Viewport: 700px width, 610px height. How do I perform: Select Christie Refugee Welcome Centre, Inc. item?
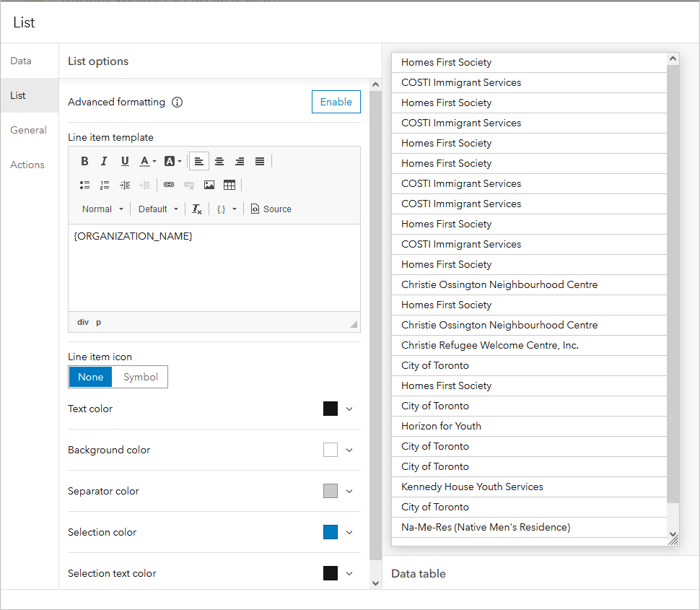coord(529,345)
